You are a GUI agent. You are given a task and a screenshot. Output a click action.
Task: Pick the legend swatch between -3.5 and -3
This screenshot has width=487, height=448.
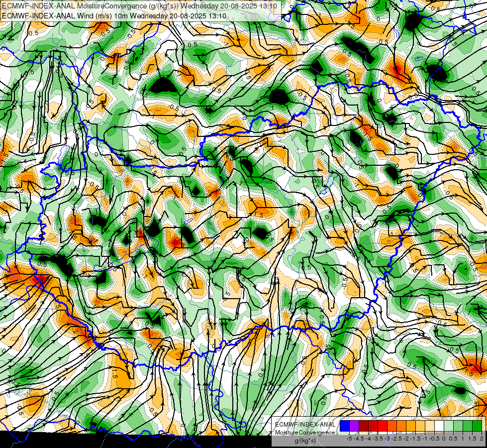(x=383, y=426)
